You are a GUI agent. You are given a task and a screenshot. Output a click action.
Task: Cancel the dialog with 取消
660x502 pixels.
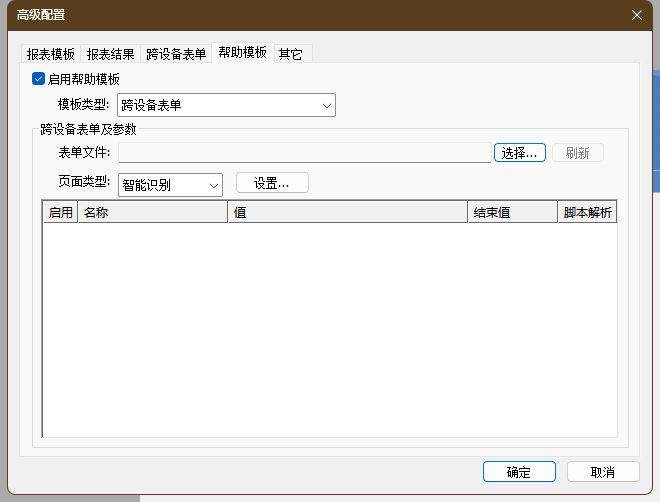pyautogui.click(x=602, y=472)
